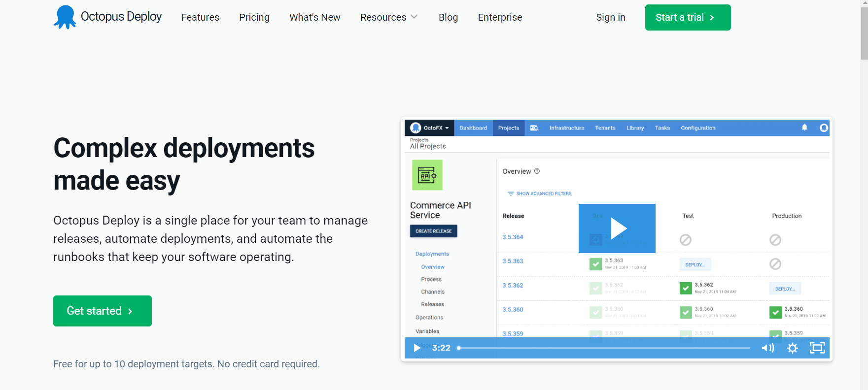Viewport: 868px width, 390px height.
Task: Play the video with center play button
Action: pos(617,228)
